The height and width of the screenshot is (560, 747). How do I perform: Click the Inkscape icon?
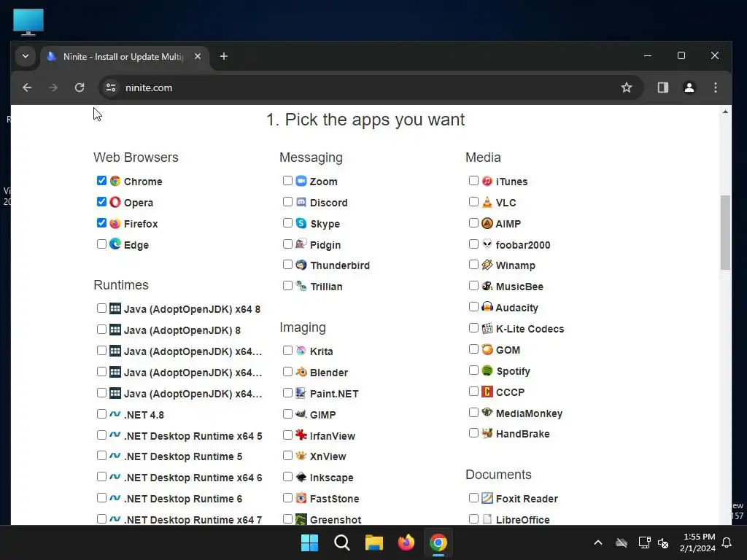pos(301,477)
